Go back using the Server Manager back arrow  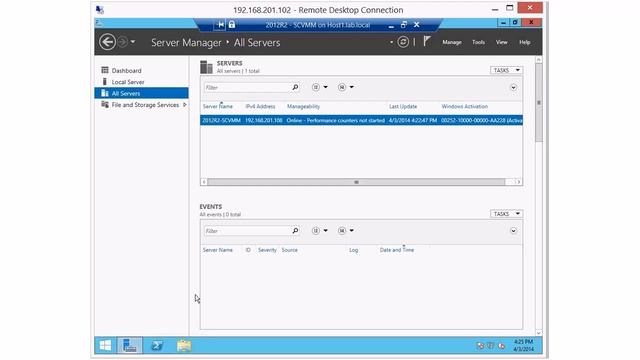107,42
